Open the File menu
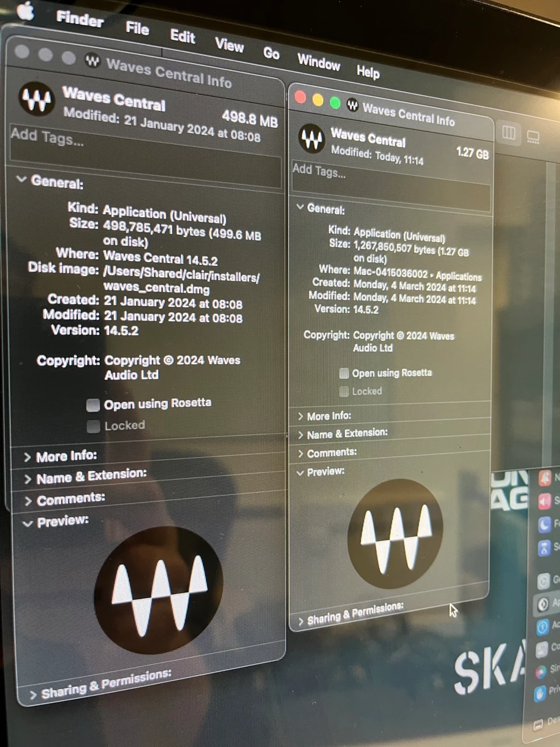 pos(138,27)
